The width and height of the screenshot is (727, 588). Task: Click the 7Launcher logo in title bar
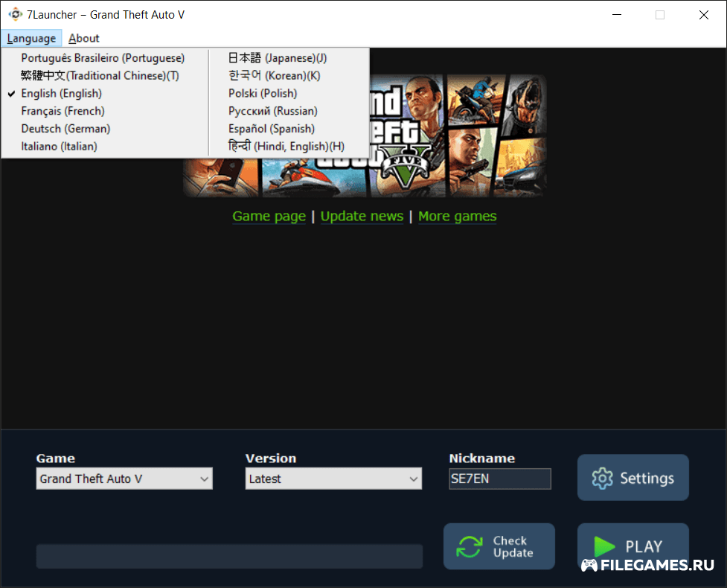(16, 14)
